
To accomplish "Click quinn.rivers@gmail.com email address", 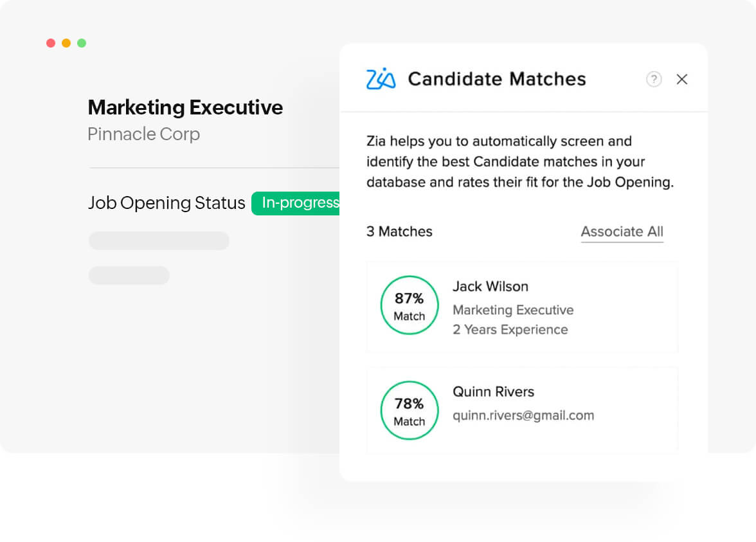I will [523, 415].
